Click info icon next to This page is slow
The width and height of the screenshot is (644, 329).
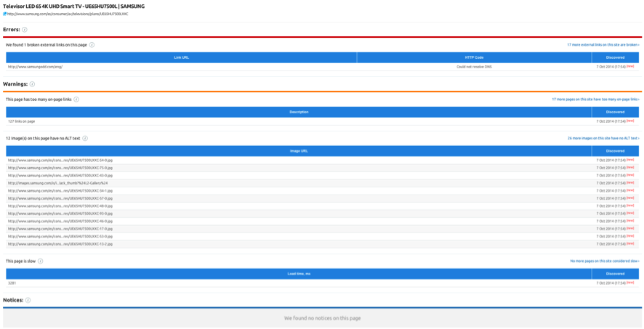point(40,261)
